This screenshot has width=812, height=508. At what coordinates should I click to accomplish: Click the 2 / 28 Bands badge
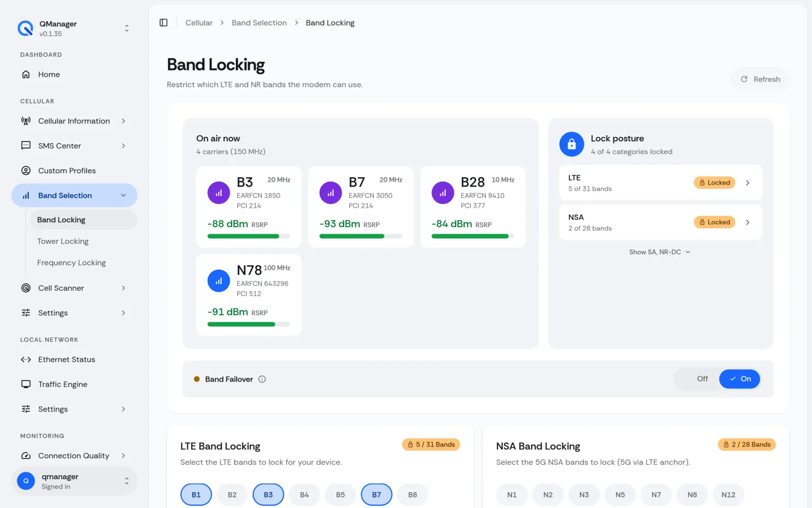747,444
